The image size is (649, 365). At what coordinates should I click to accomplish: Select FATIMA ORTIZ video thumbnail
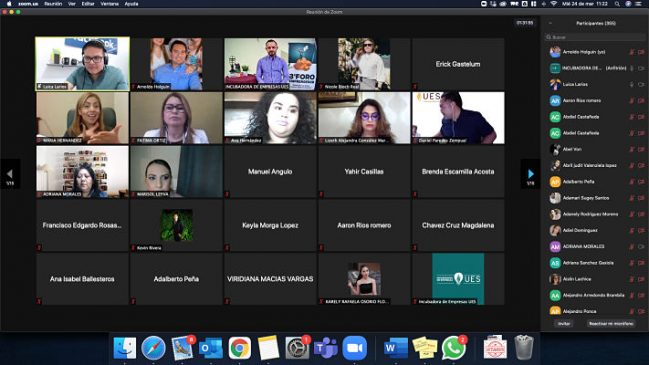tap(176, 118)
